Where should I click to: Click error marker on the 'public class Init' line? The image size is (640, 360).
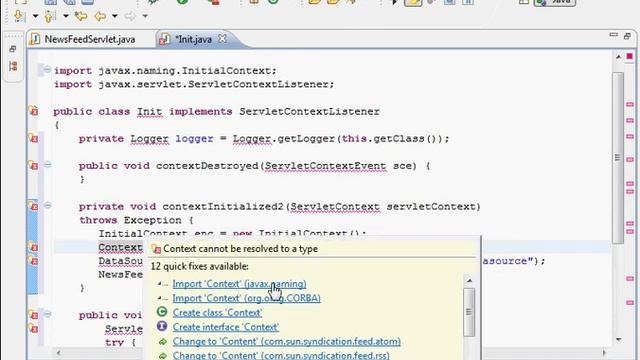tap(33, 111)
